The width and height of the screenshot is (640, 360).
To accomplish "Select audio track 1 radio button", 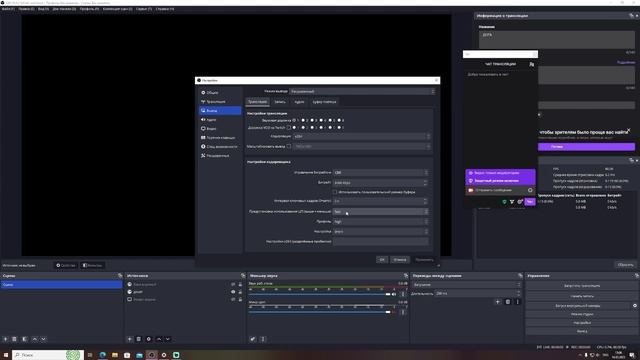I will (x=294, y=120).
